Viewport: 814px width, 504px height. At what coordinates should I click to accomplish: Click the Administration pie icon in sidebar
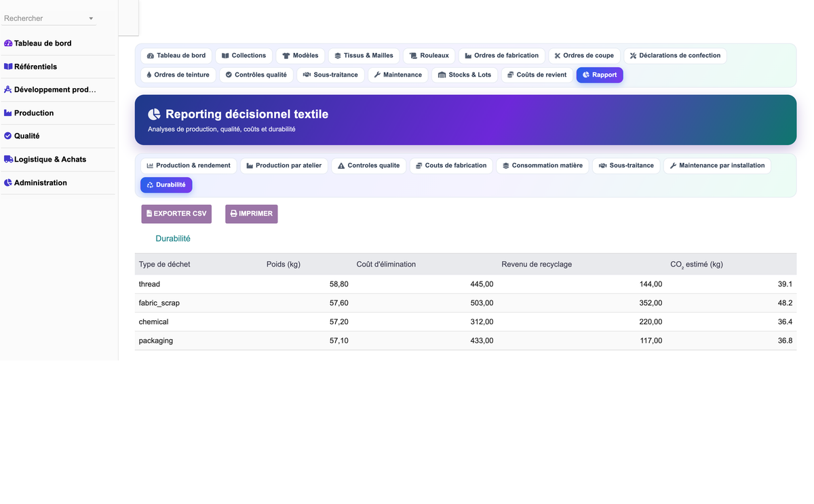(x=8, y=182)
